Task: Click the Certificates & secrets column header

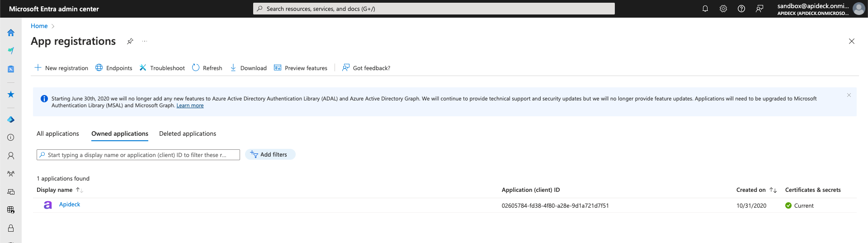Action: [813, 190]
